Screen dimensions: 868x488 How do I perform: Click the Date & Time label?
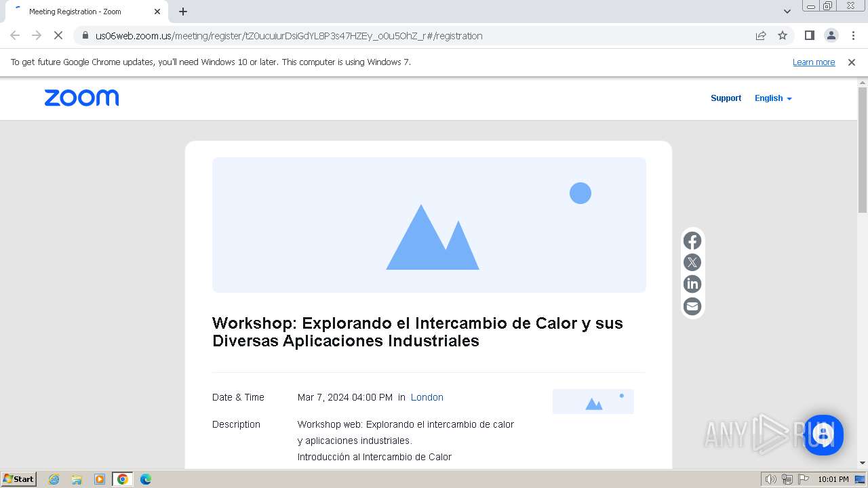tap(238, 397)
